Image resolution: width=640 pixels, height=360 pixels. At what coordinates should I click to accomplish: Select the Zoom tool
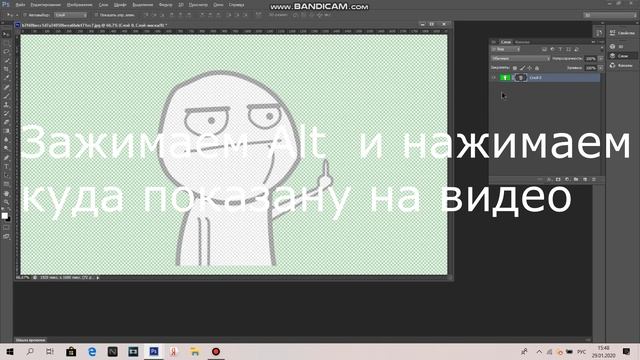click(x=6, y=202)
